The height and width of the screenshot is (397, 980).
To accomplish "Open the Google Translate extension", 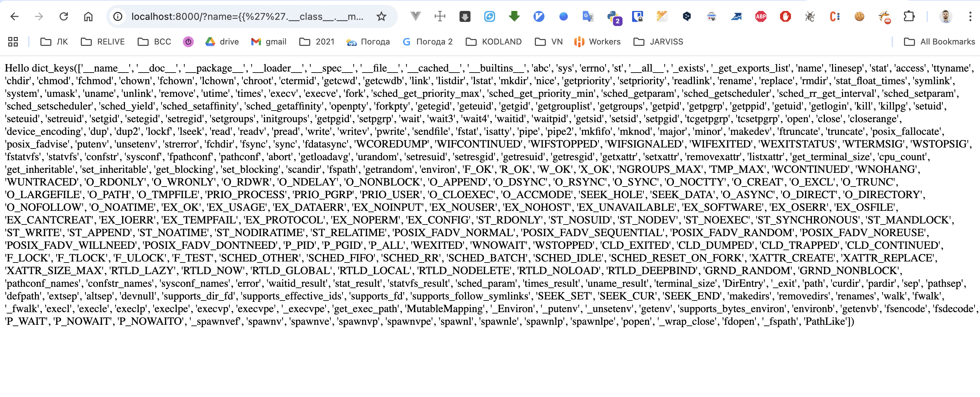I will (x=588, y=16).
